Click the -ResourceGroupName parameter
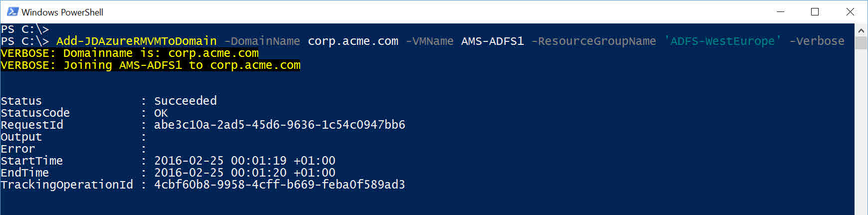Viewport: 868px width, 215px height. (593, 41)
